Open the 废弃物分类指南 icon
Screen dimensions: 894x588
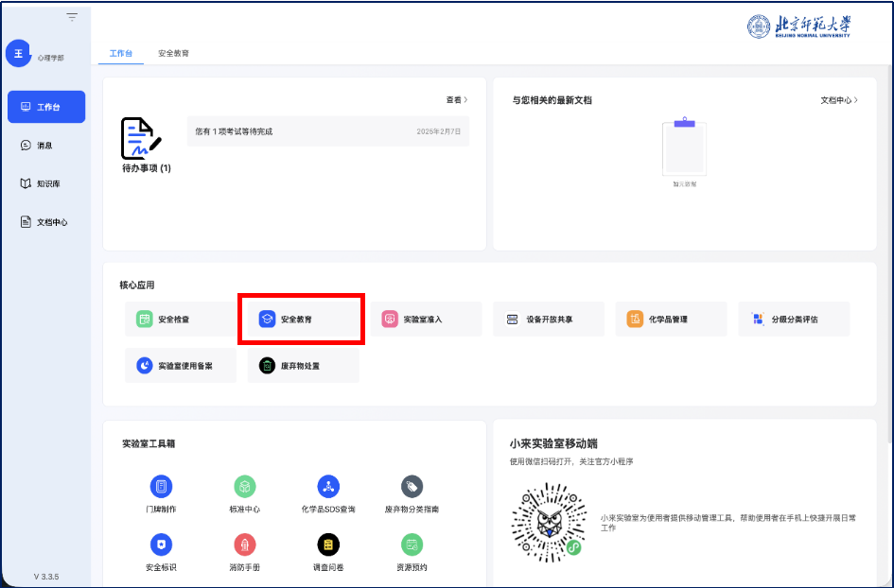click(x=412, y=487)
